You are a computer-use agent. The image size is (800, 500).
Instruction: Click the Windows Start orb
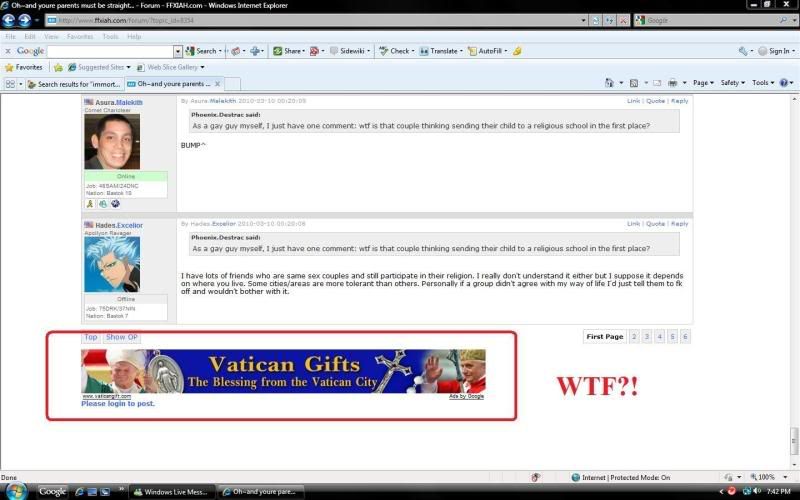17,490
